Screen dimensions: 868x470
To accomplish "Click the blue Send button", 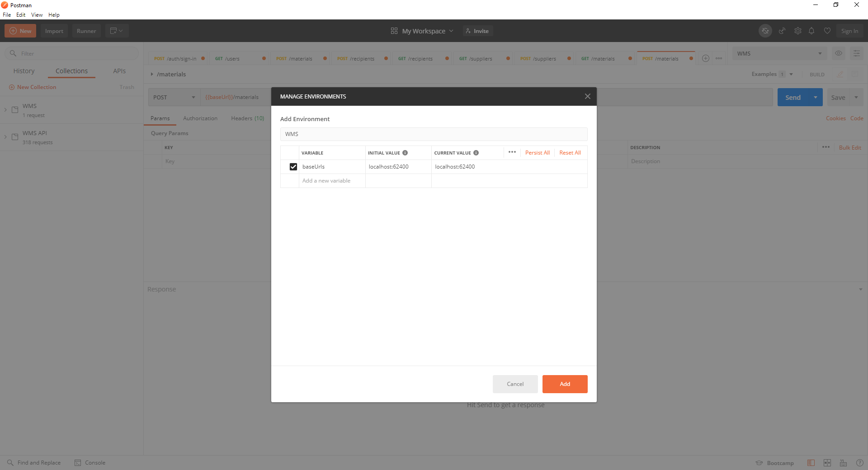I will [x=793, y=97].
